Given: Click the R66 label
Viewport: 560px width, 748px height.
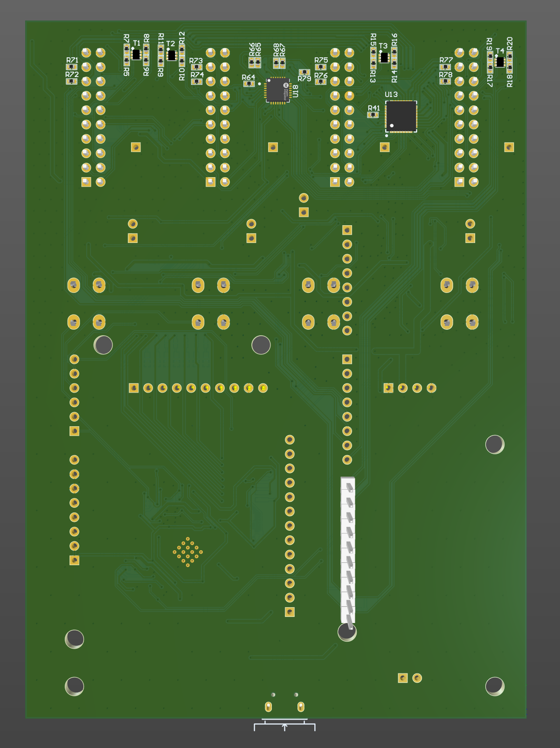Looking at the screenshot, I should (252, 48).
